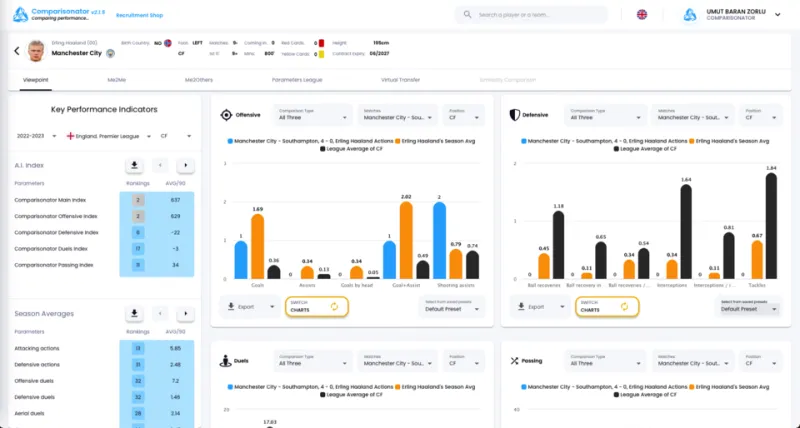Screen dimensions: 800x428
Task: Toggle blue match-actions legend in Offensive chart
Action: pos(310,141)
